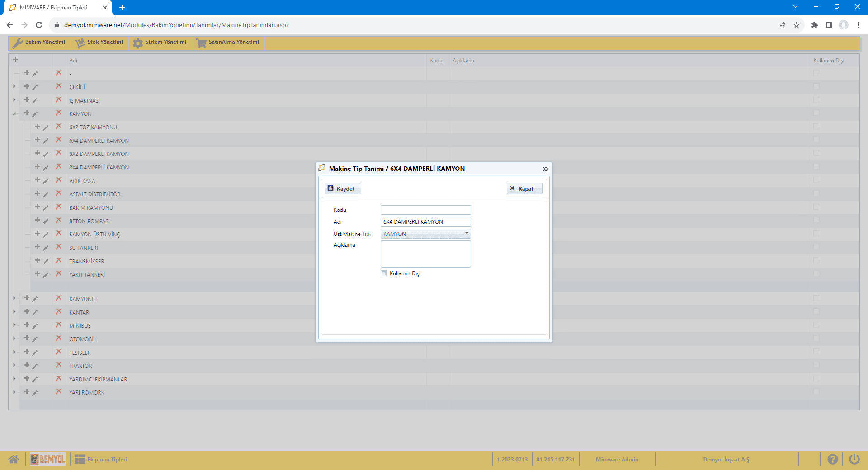The image size is (868, 470).
Task: Collapse the KAMYON tree node
Action: click(14, 113)
